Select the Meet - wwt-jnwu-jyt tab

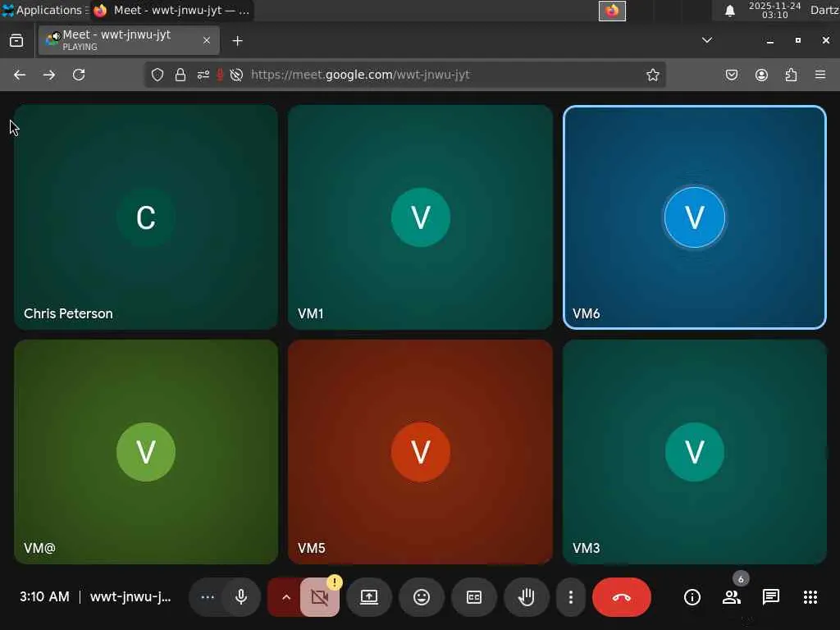point(129,40)
